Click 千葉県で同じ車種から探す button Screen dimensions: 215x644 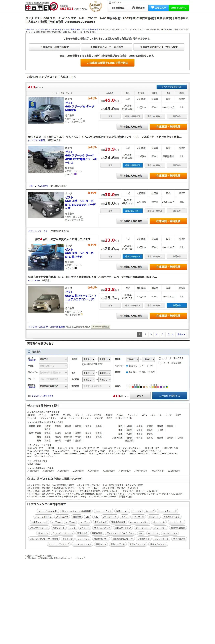(x=55, y=47)
